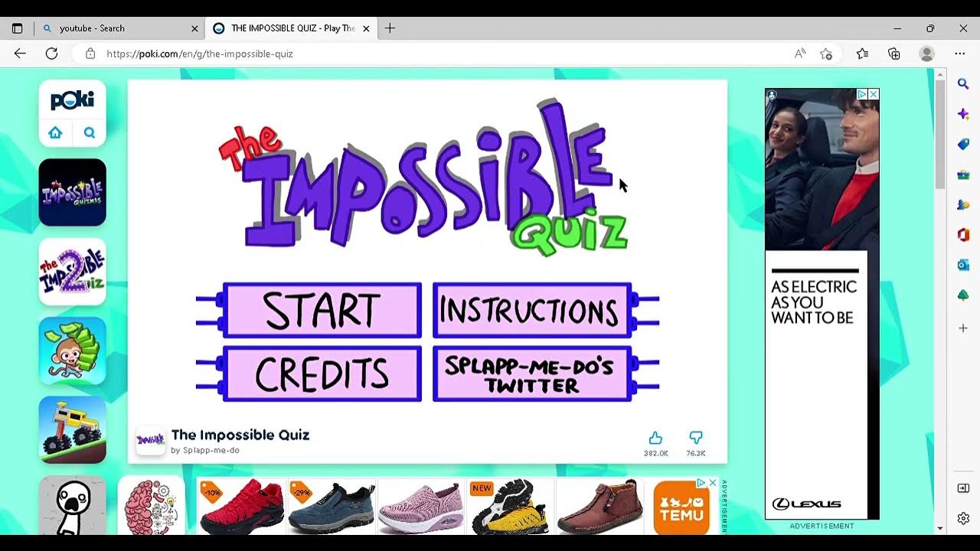Dislike the game with thumbs down

(x=695, y=438)
